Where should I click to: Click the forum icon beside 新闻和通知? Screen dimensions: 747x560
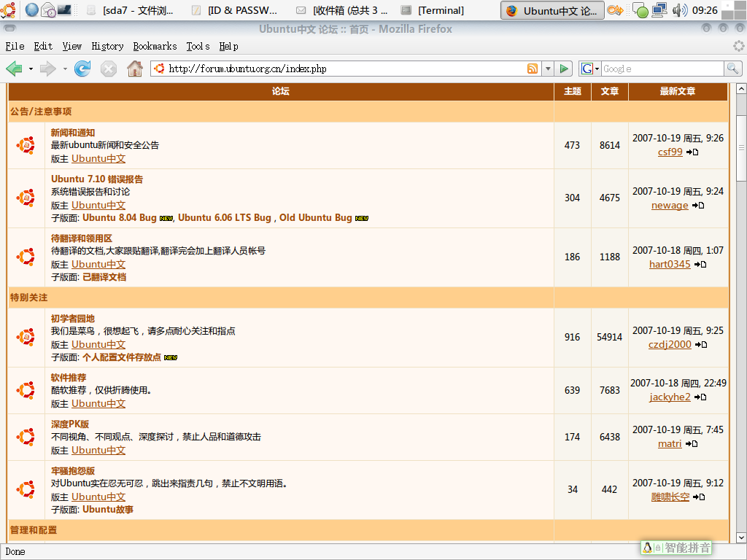[x=26, y=145]
